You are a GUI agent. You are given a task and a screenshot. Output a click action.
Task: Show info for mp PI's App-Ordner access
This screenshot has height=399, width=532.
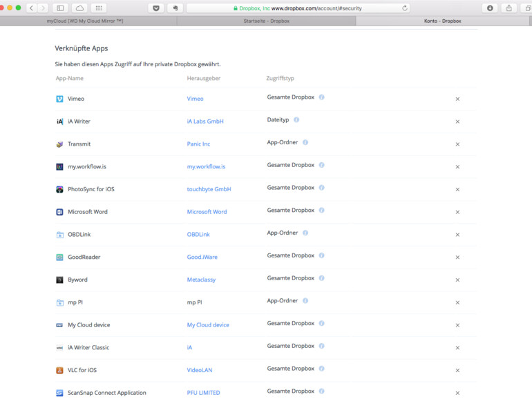(x=305, y=301)
